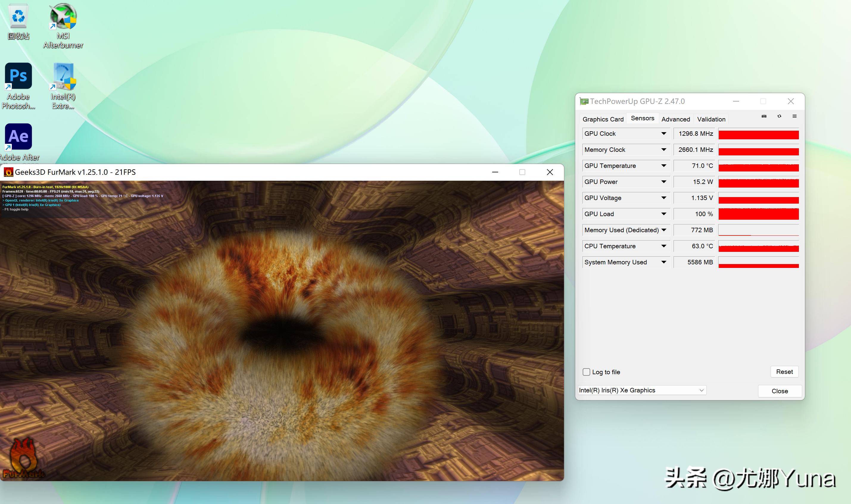Viewport: 851px width, 504px height.
Task: Expand the GPU Clock sensor dropdown arrow
Action: click(663, 133)
